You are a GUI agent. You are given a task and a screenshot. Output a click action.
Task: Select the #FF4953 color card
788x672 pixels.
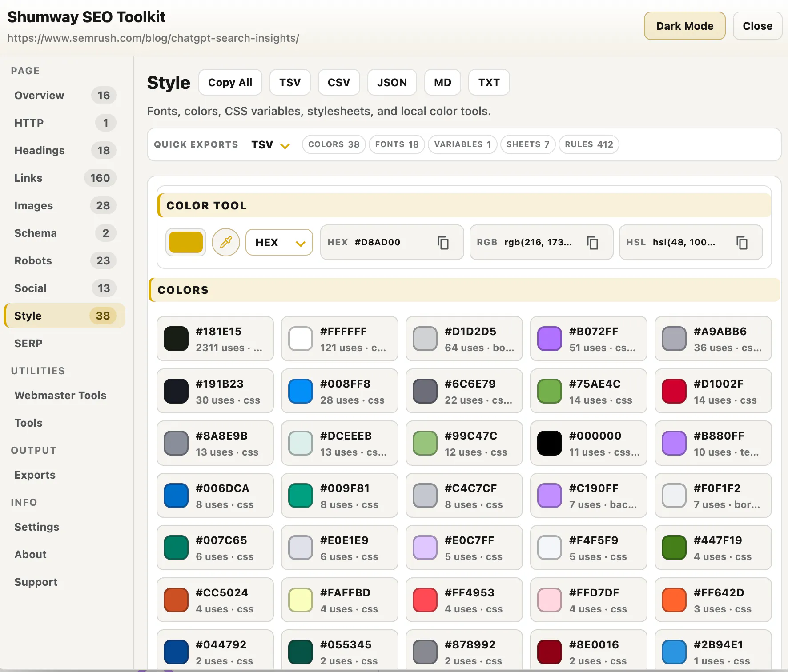464,600
